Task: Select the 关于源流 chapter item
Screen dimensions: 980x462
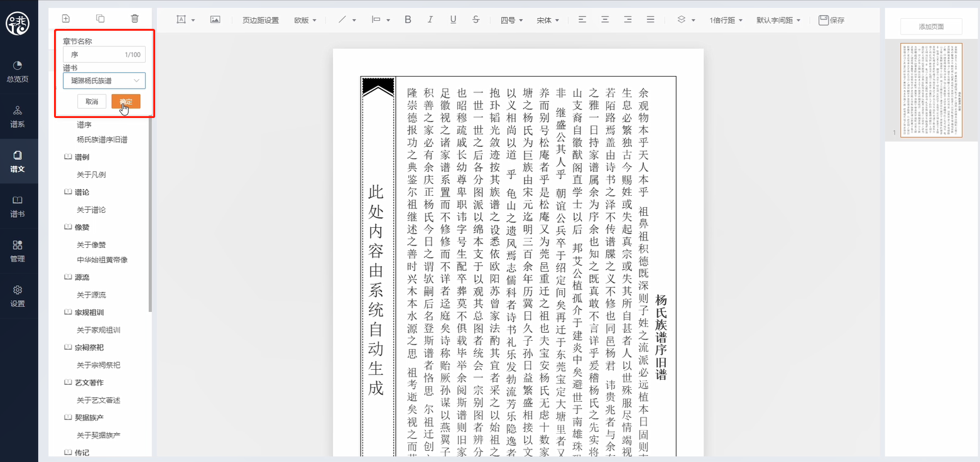Action: pyautogui.click(x=91, y=295)
